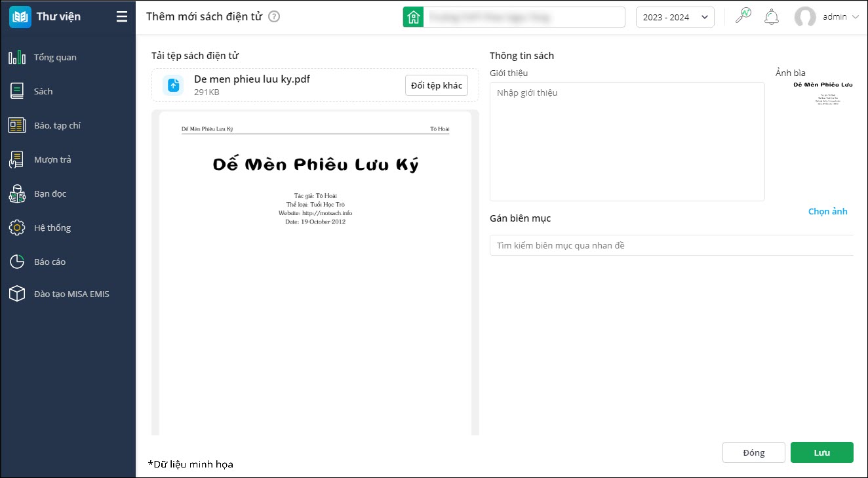Click the admin username text
Viewport: 868px width, 478px height.
[835, 17]
